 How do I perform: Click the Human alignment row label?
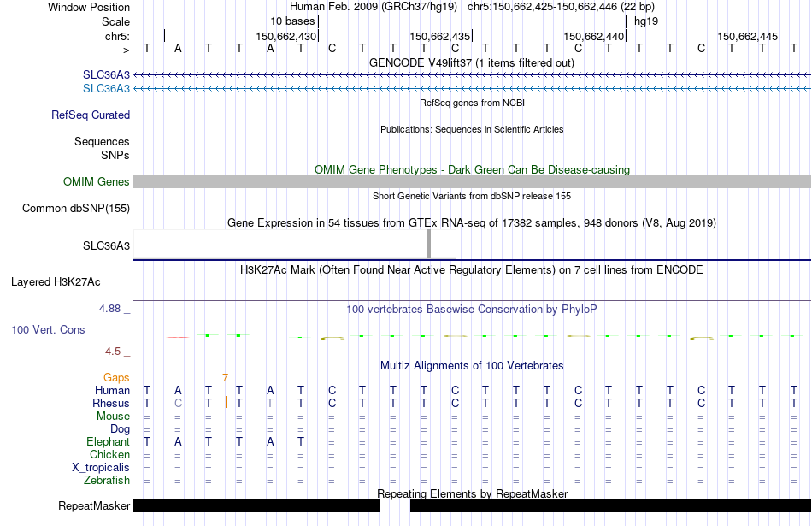112,391
